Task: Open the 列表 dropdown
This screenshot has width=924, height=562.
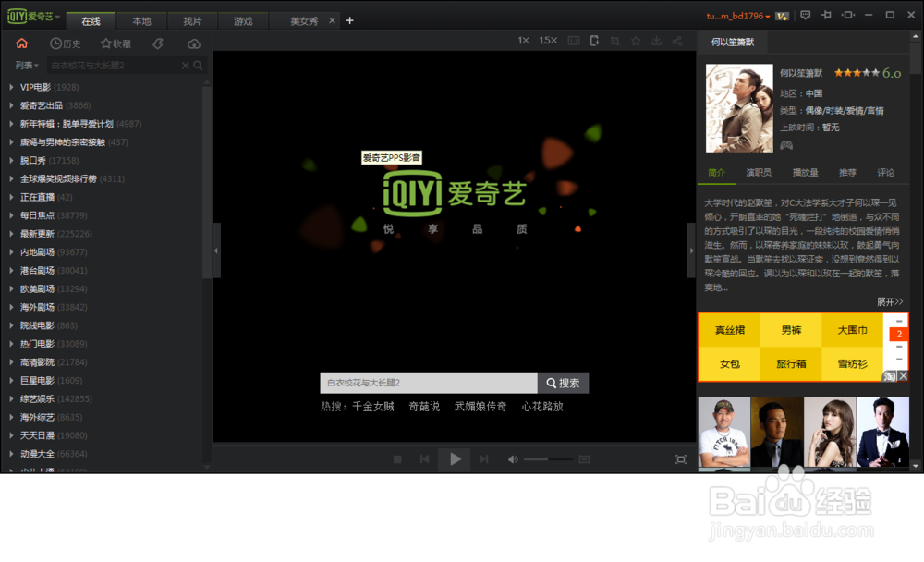Action: pos(27,66)
